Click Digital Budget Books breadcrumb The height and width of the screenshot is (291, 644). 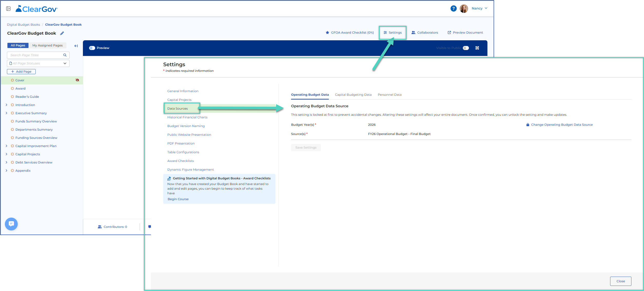point(23,25)
